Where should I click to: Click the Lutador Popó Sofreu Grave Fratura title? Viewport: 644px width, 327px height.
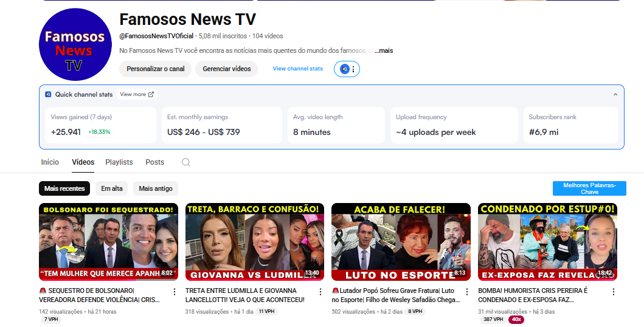click(396, 295)
